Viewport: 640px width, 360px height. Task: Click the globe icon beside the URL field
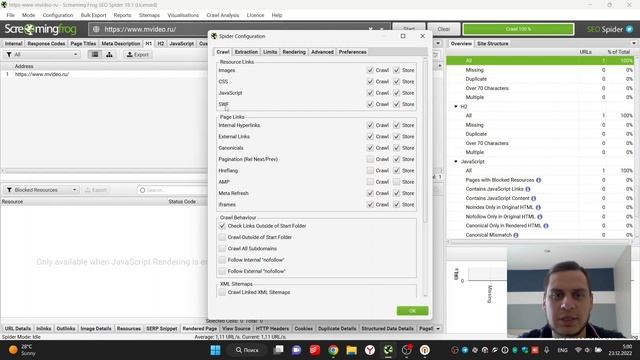coord(96,29)
